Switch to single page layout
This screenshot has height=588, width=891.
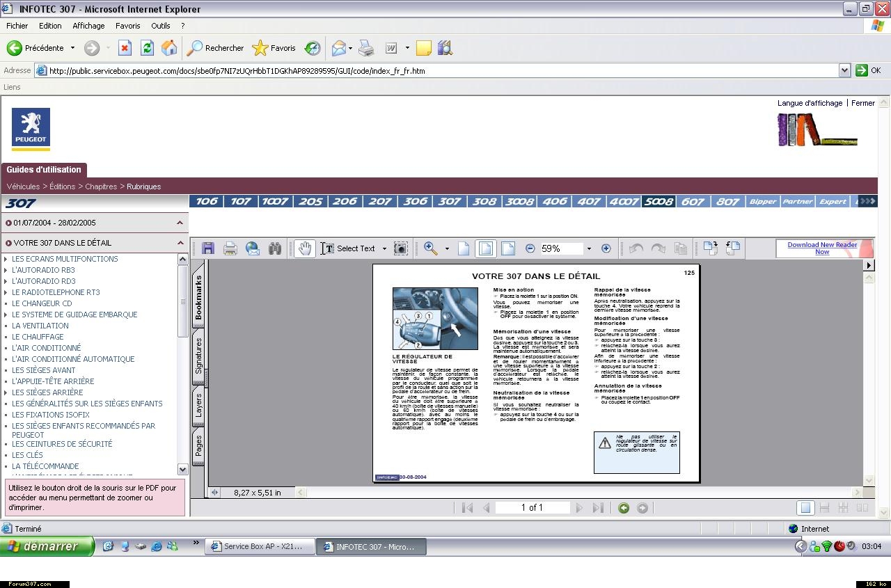click(x=805, y=508)
